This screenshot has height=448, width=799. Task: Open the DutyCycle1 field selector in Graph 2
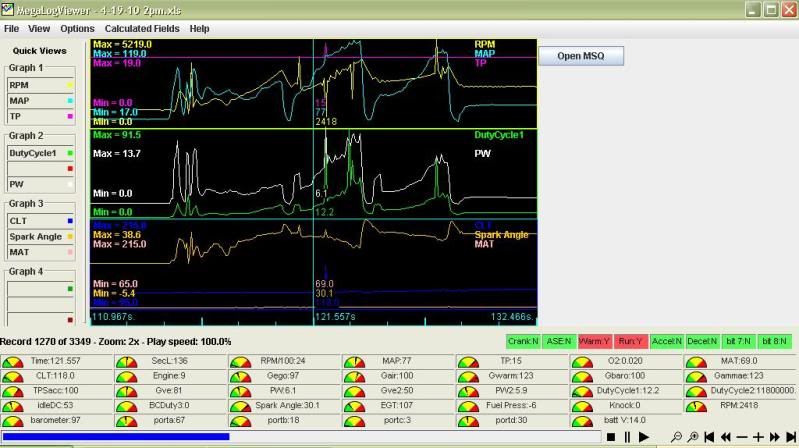point(41,153)
